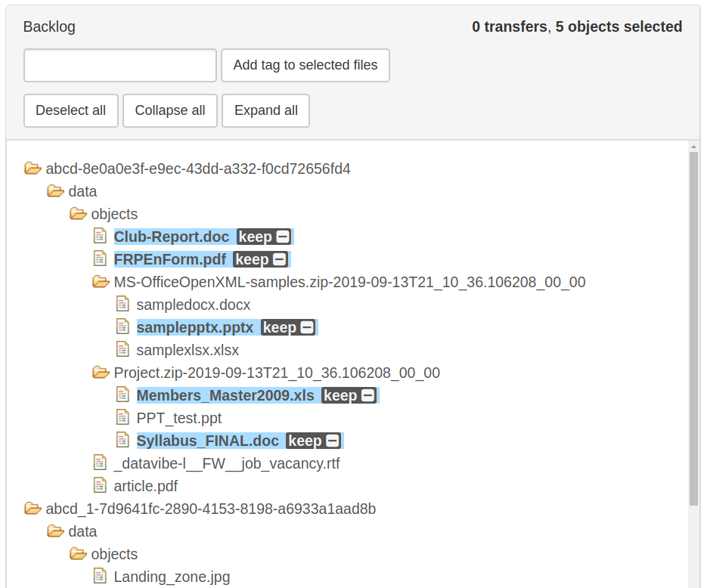The width and height of the screenshot is (707, 588).
Task: Collapse the data folder under first bucket
Action: pyautogui.click(x=55, y=190)
